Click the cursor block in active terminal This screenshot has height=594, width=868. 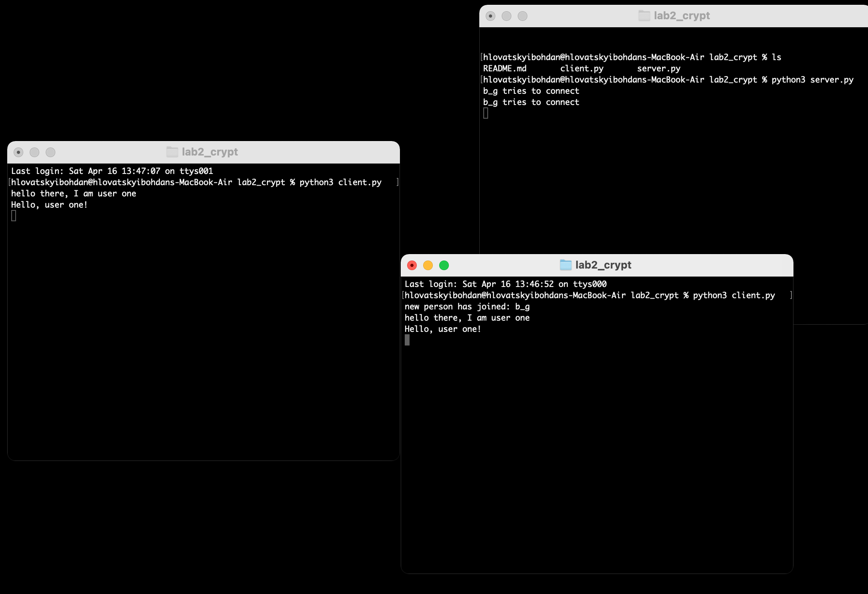click(x=407, y=340)
